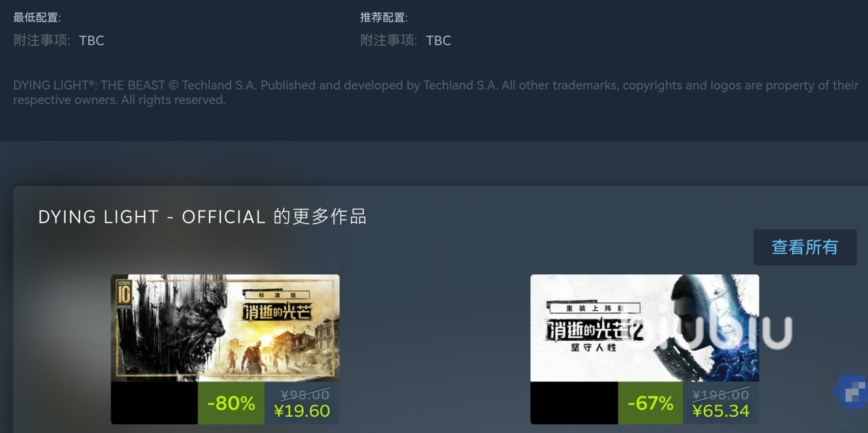868x433 pixels.
Task: Click the DYING LIGHT - OFFICIAL 的更多作品 heading
Action: tap(202, 217)
